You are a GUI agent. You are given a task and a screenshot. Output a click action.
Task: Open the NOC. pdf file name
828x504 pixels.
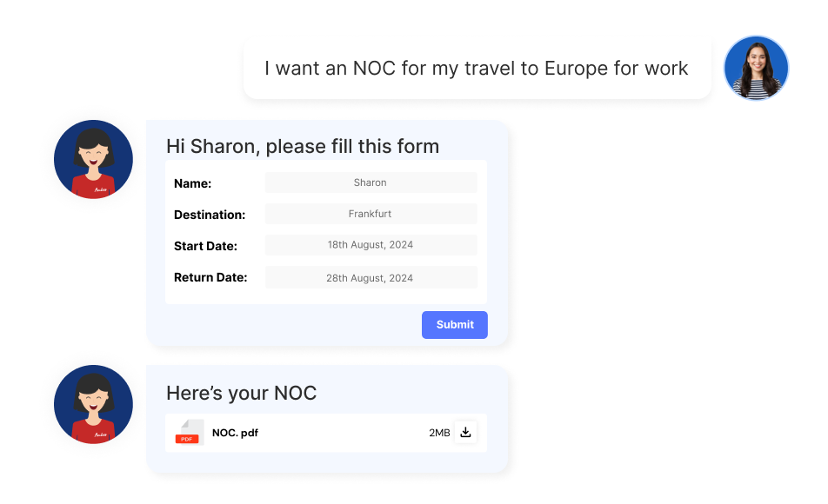pos(235,433)
